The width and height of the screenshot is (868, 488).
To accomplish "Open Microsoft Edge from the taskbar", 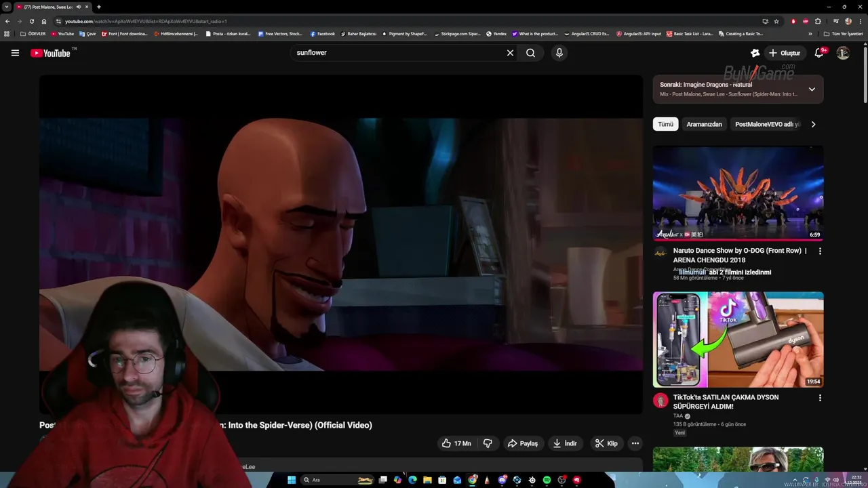I will coord(412,480).
